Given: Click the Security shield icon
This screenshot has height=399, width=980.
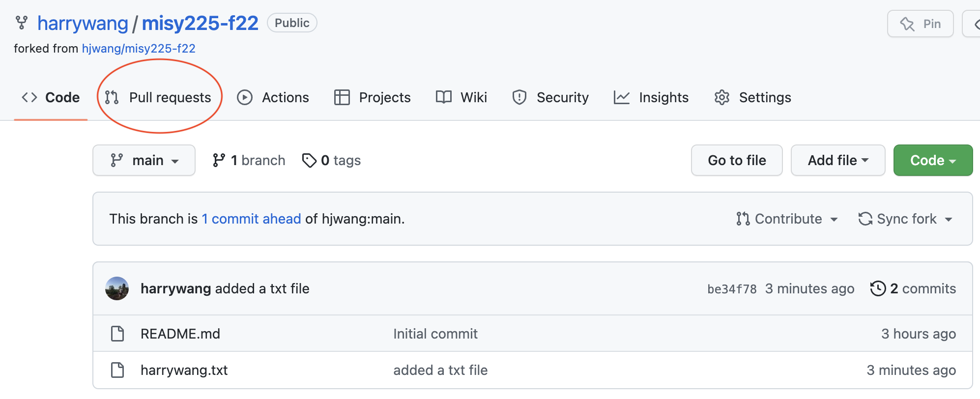Looking at the screenshot, I should coord(519,97).
